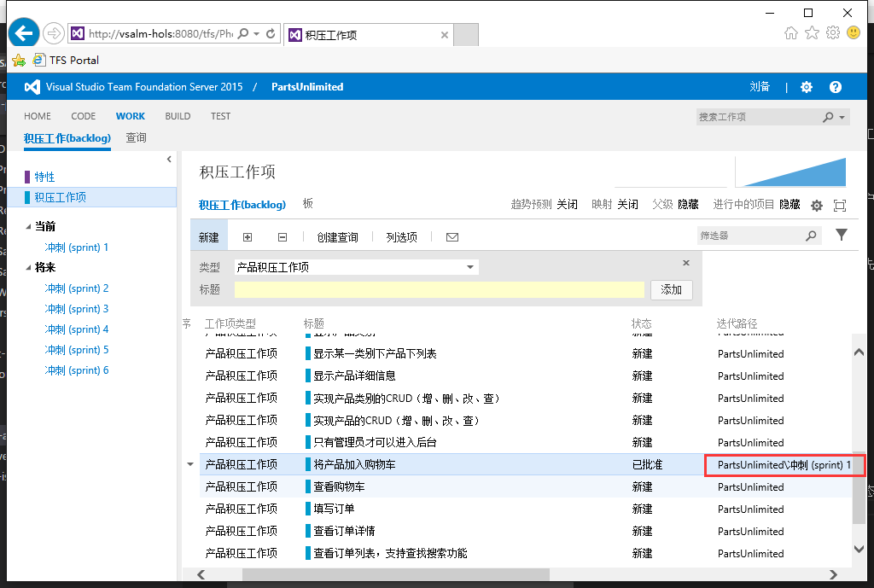Collapse all rows with minus icon
Screen dimensions: 874x588
point(283,237)
